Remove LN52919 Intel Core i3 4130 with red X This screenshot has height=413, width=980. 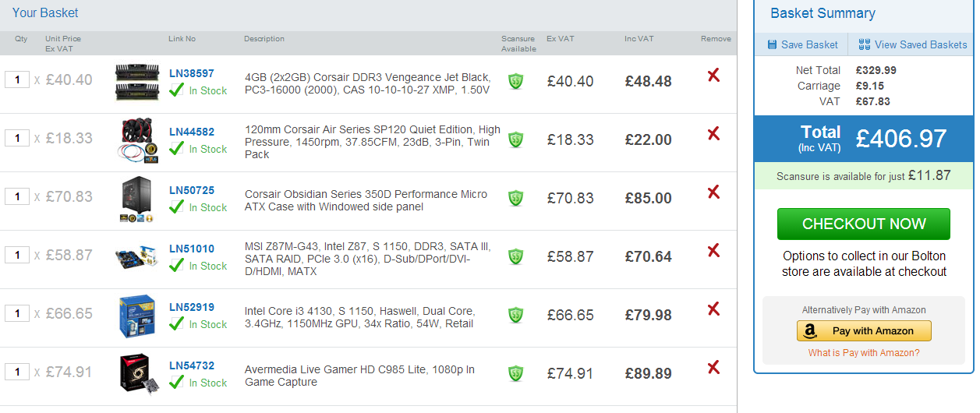pos(713,309)
